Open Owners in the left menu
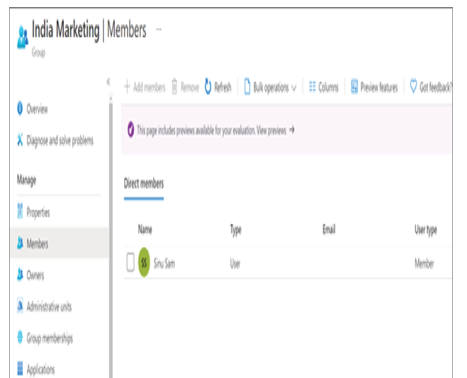The image size is (467, 378). click(x=35, y=275)
